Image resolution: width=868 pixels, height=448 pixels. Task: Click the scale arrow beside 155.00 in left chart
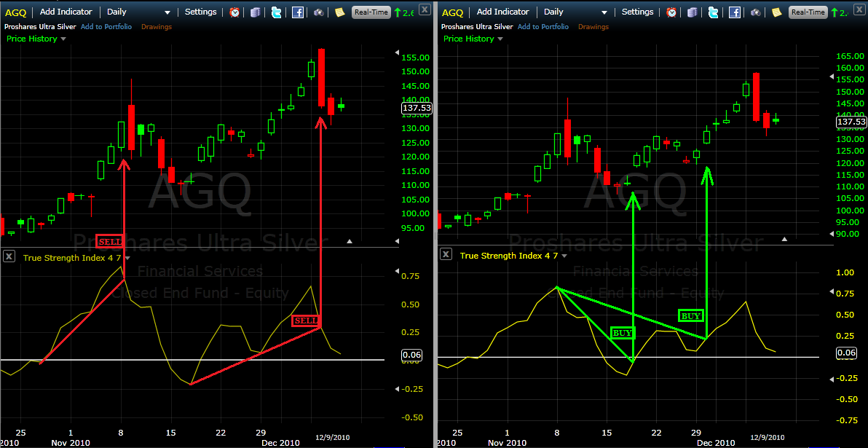(396, 52)
